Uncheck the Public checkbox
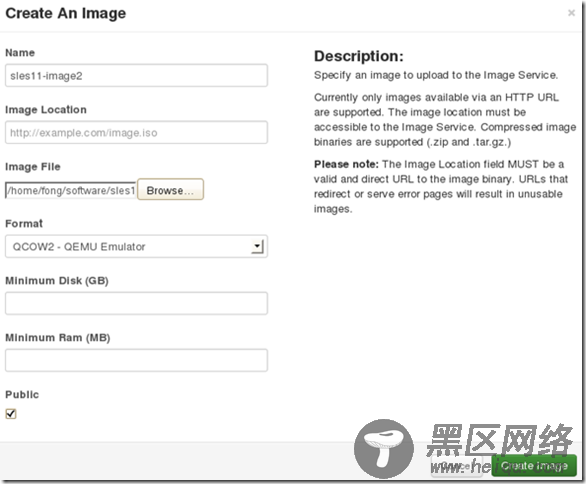 [11, 414]
